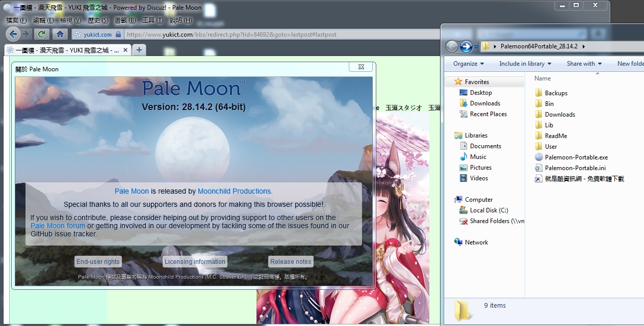Image resolution: width=644 pixels, height=326 pixels.
Task: Open the Organize dropdown menu
Action: click(469, 64)
